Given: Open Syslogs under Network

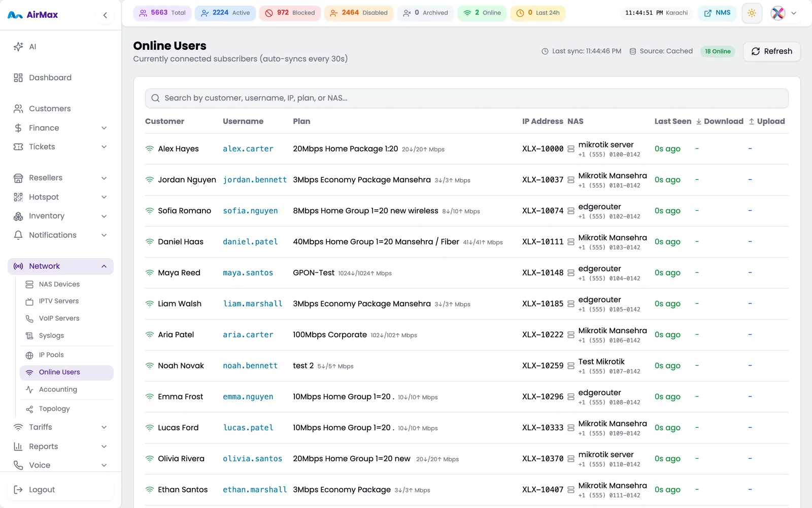Looking at the screenshot, I should click(x=66, y=336).
